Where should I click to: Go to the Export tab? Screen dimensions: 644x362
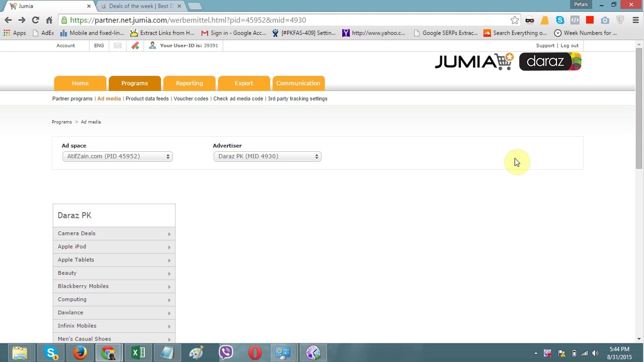point(244,83)
